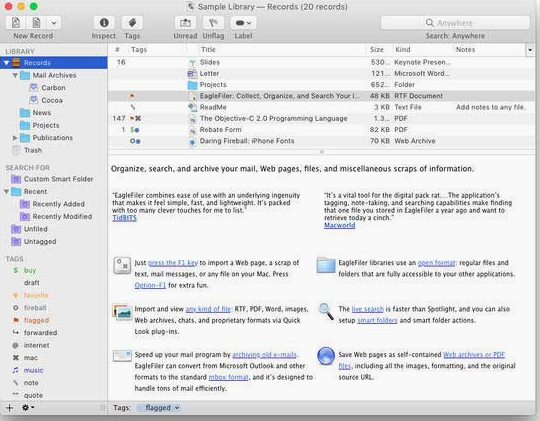Viewport: 540px width, 421px height.
Task: Select the favorite tag star icon
Action: click(15, 295)
